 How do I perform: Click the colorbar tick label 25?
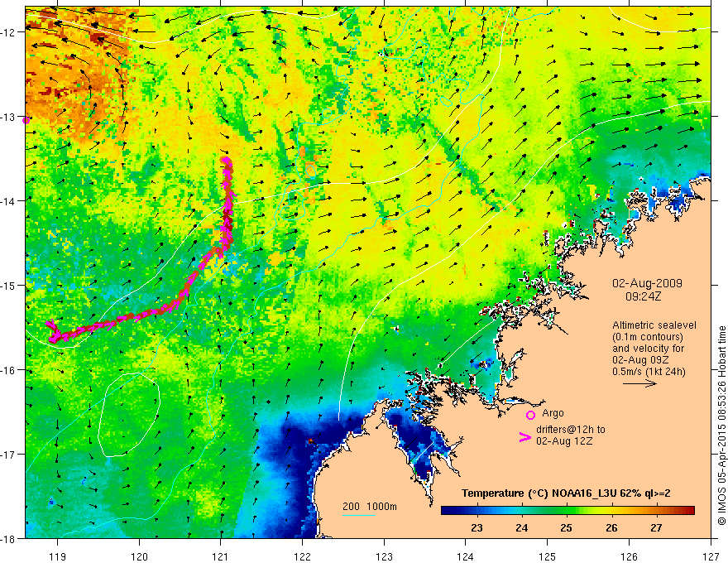pyautogui.click(x=566, y=528)
